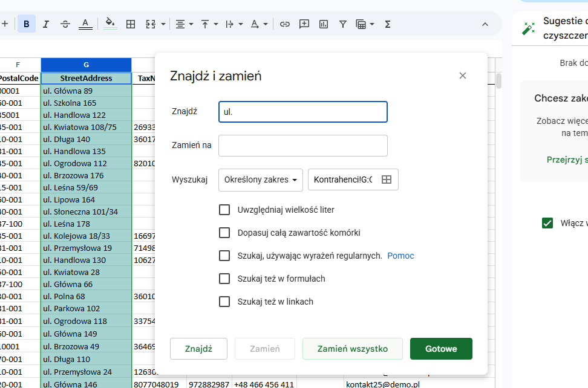Click table views icon
Image resolution: width=588 pixels, height=388 pixels.
[x=361, y=24]
